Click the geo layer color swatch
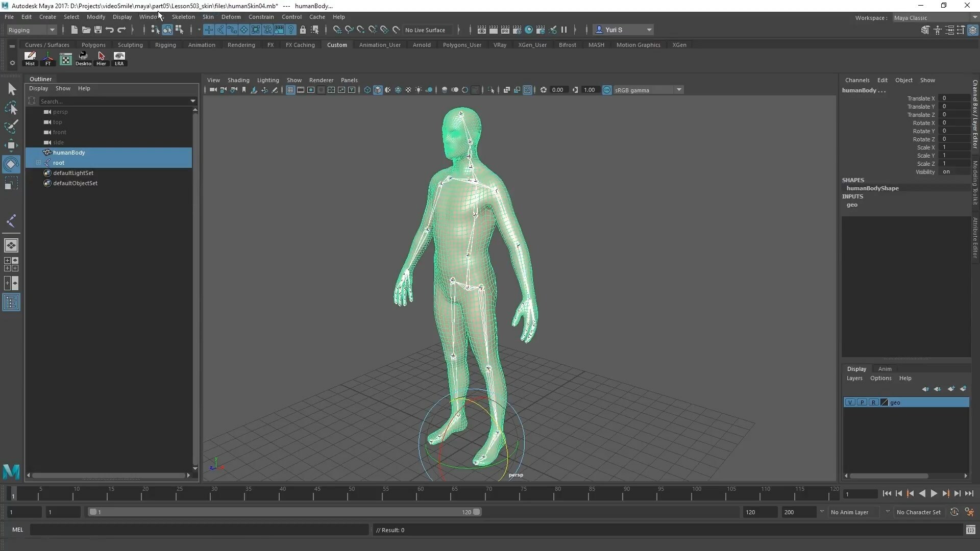This screenshot has height=551, width=980. pos(885,403)
